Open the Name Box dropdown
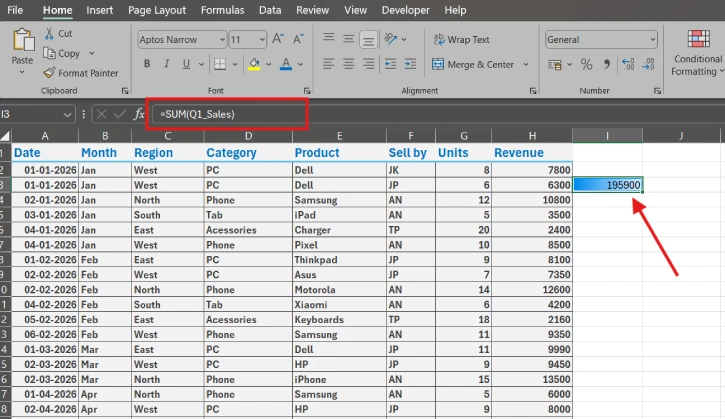 click(67, 114)
